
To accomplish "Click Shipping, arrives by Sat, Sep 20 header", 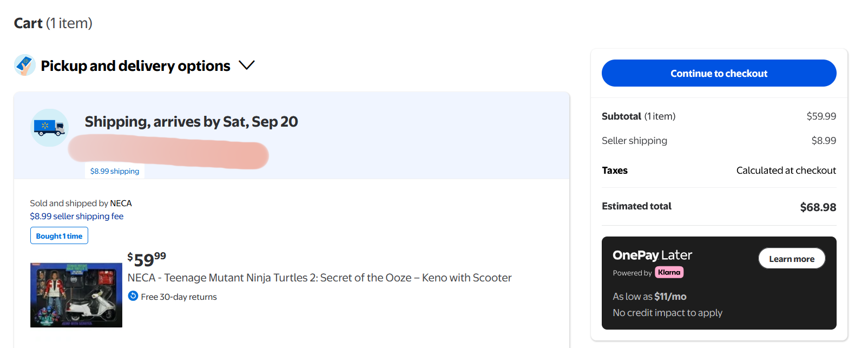I will 191,122.
